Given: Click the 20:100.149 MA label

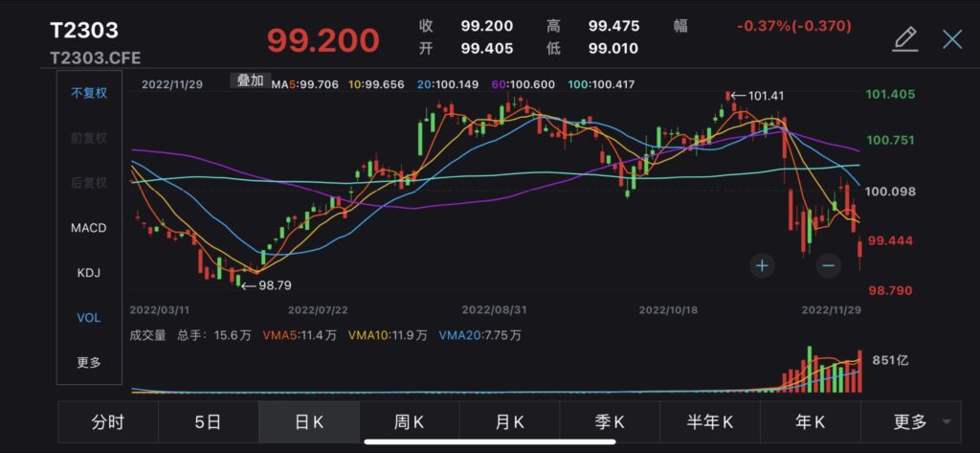Looking at the screenshot, I should click(x=450, y=84).
